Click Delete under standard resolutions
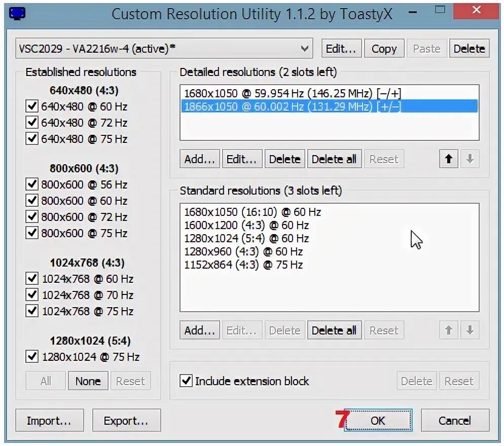504x446 pixels. pos(285,330)
